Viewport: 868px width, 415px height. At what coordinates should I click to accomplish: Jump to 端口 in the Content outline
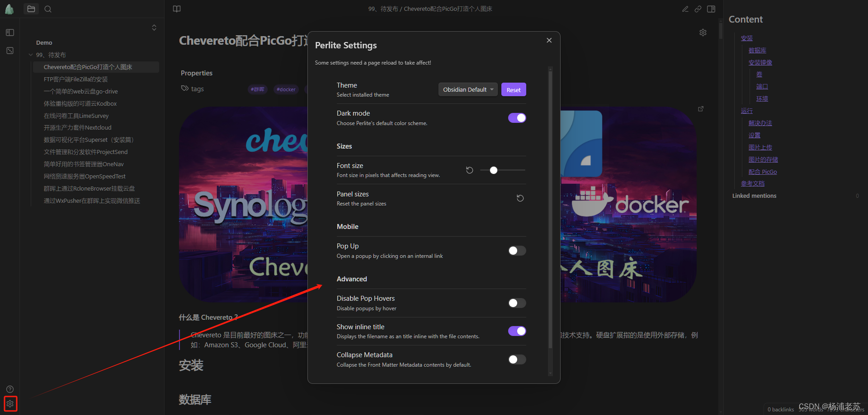coord(762,87)
